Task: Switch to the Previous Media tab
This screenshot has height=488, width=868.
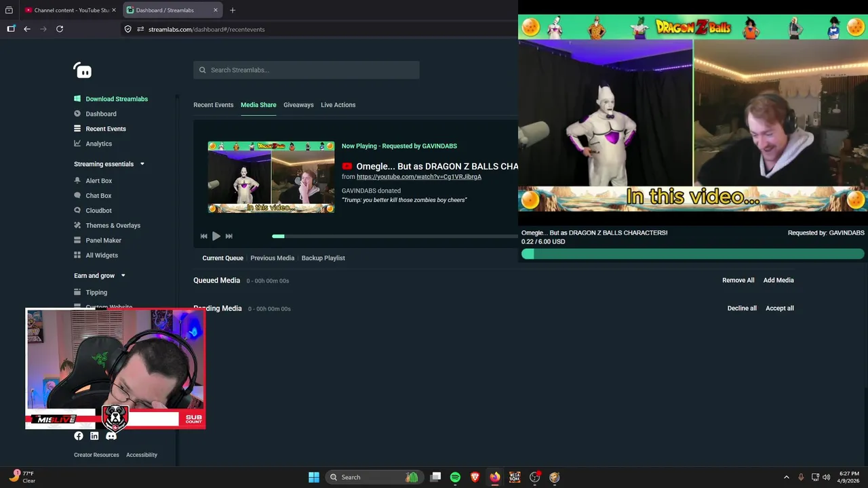Action: [x=272, y=258]
